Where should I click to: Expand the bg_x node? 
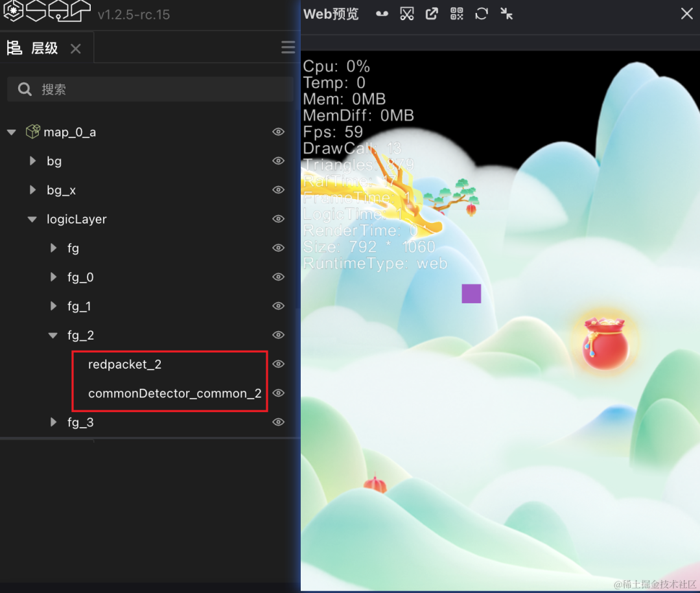[32, 190]
